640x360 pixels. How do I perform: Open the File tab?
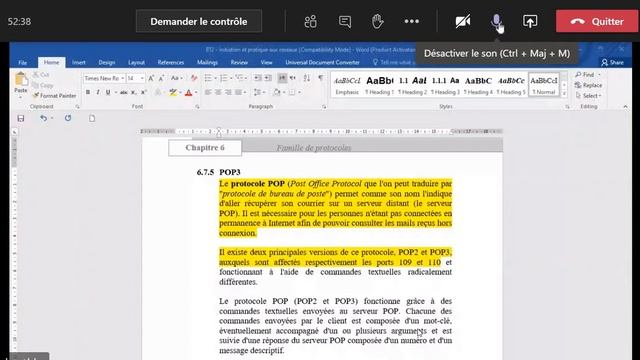pyautogui.click(x=23, y=62)
